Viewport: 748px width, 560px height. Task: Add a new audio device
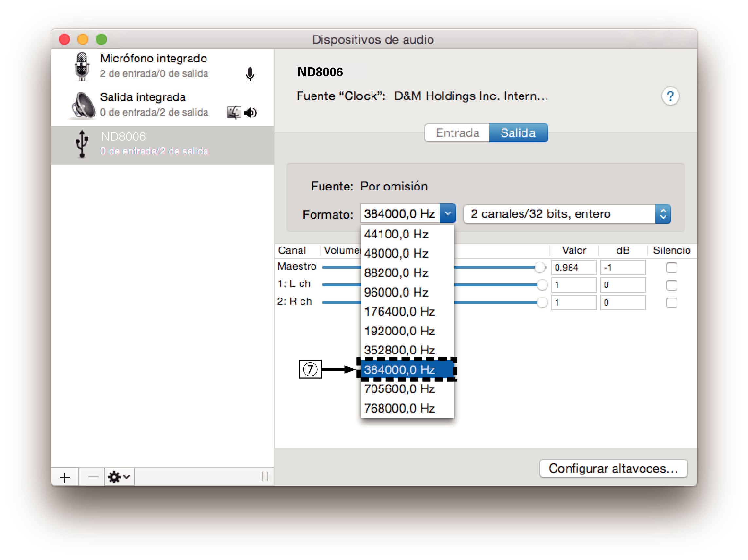65,477
